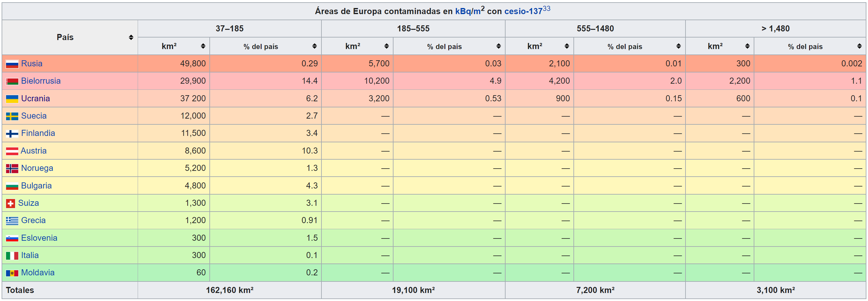Follow the Bielorrusia country link

coord(41,81)
